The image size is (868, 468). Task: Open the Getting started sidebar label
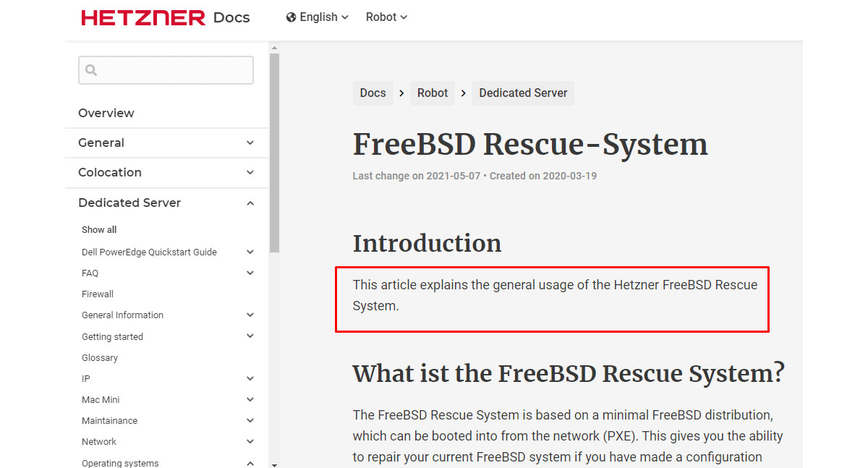[112, 337]
